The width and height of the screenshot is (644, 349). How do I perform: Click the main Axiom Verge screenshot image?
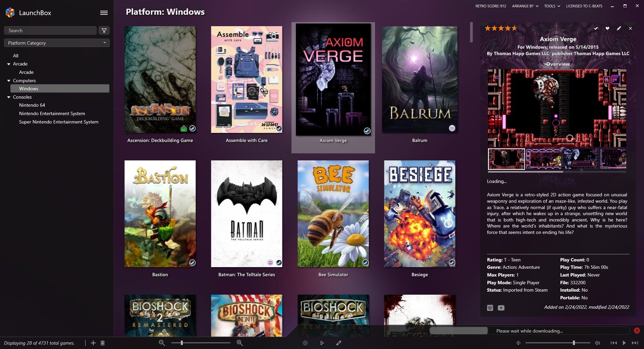coord(557,108)
